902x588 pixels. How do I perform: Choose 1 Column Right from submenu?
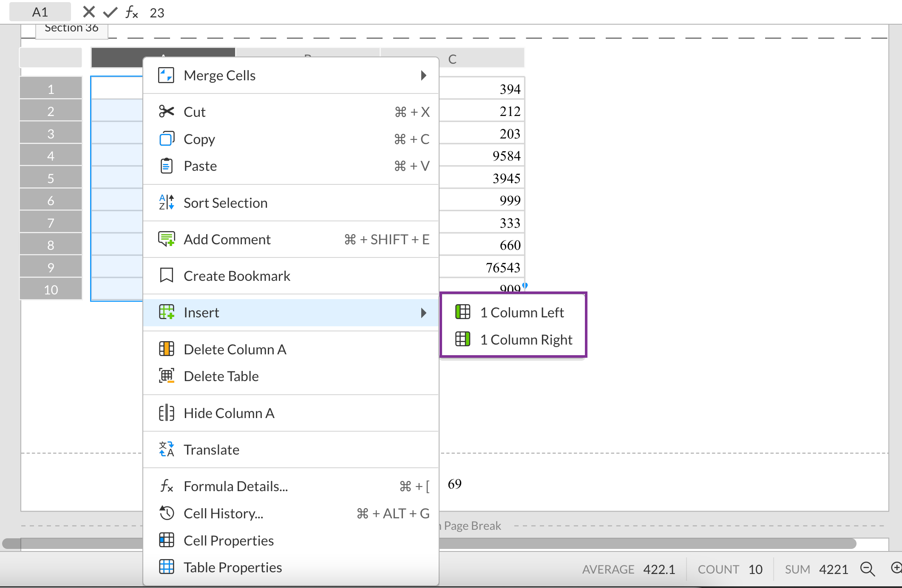click(x=526, y=340)
